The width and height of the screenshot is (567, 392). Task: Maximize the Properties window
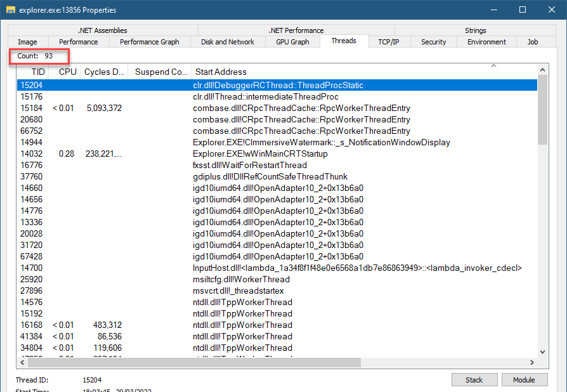(523, 10)
